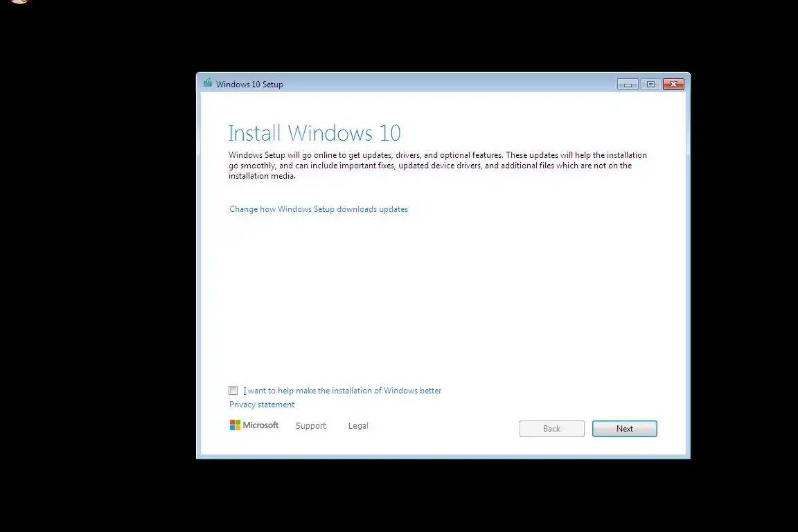798x532 pixels.
Task: Click the 'Windows 10 Setup' title text
Action: pyautogui.click(x=249, y=85)
